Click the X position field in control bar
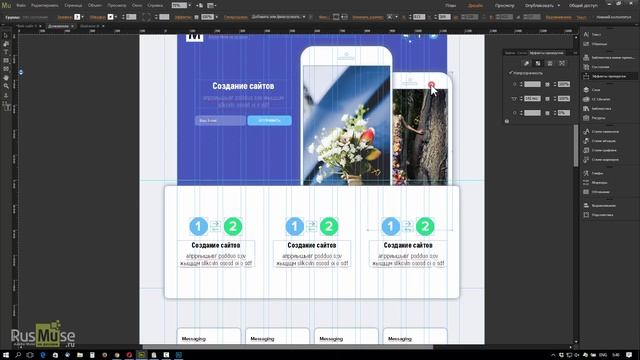The width and height of the screenshot is (640, 360). pyautogui.click(x=419, y=17)
